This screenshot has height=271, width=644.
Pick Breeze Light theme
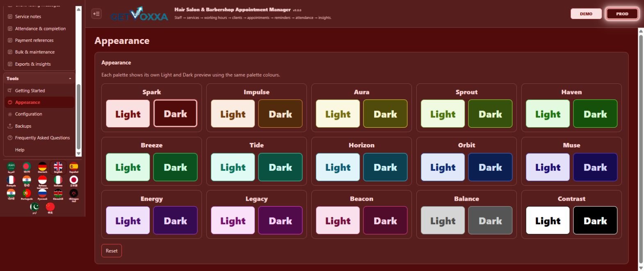click(x=128, y=167)
